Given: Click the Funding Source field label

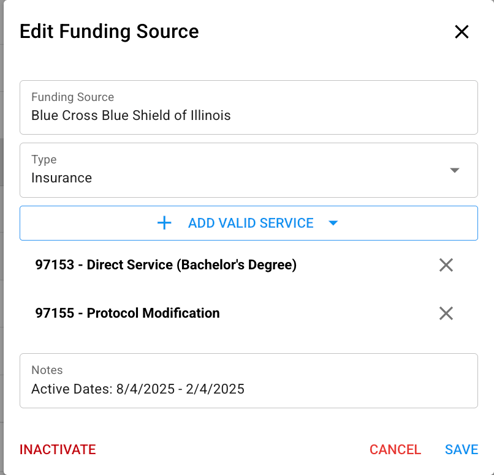Looking at the screenshot, I should click(x=73, y=97).
